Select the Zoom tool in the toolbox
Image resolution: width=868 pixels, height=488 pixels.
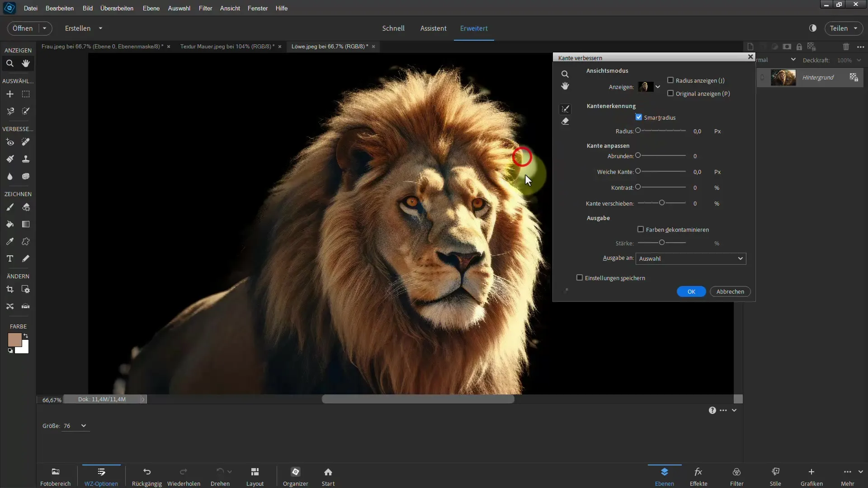pyautogui.click(x=10, y=63)
